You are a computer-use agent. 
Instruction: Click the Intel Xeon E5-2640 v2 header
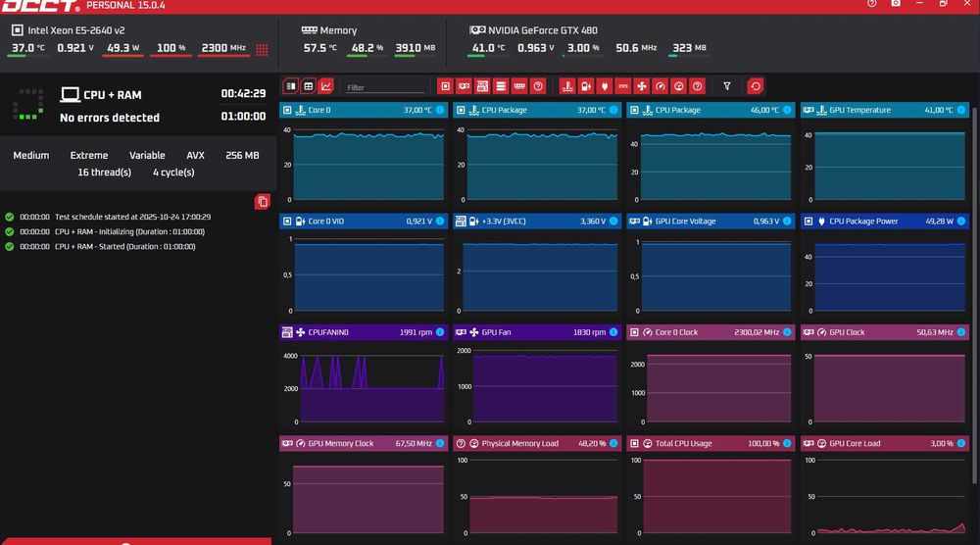(75, 30)
